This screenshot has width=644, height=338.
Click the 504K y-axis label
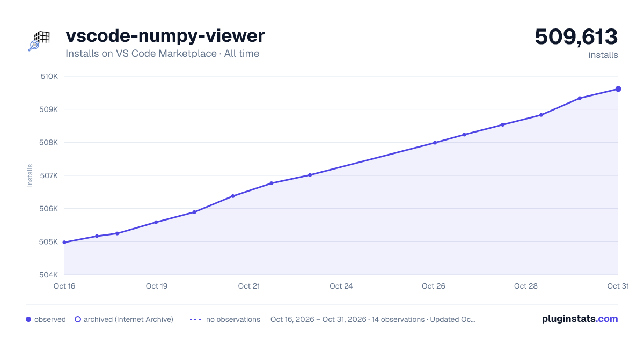click(49, 275)
